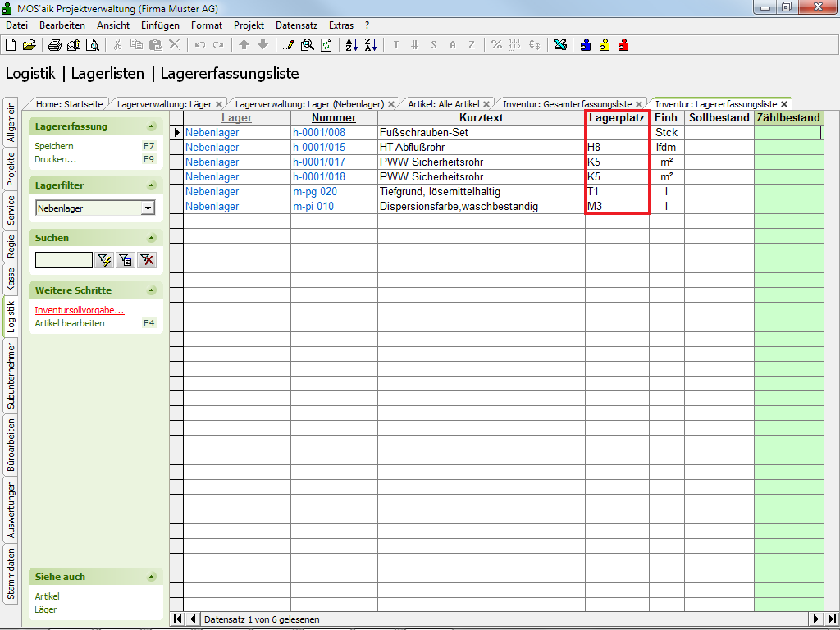This screenshot has height=630, width=840.
Task: Click the Print toolbar icon
Action: coord(55,46)
